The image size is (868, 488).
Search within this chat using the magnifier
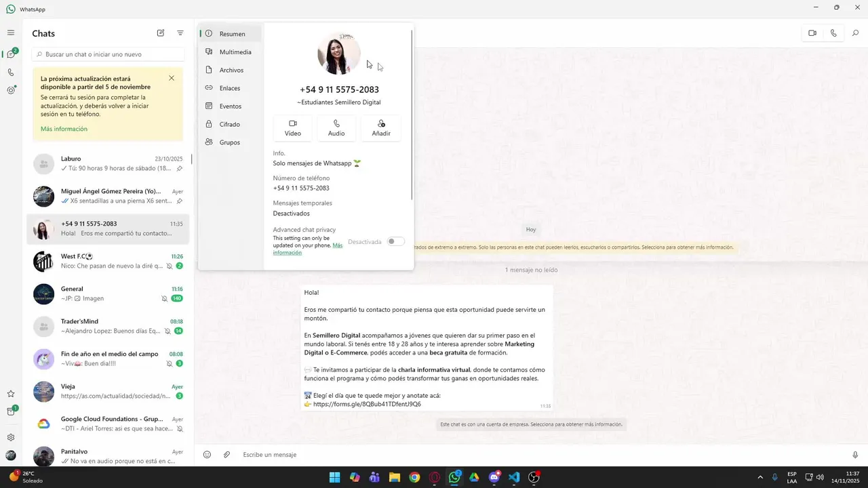[x=855, y=33]
